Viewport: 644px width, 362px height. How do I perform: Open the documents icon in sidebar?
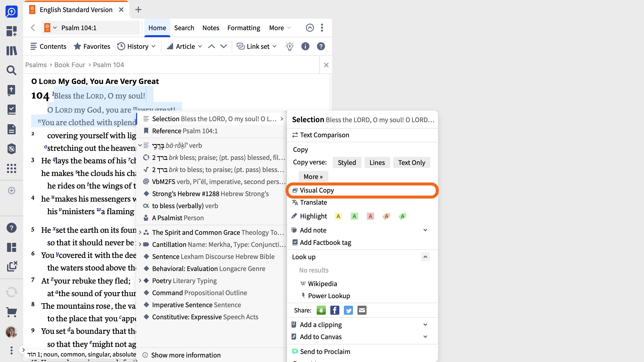click(11, 129)
